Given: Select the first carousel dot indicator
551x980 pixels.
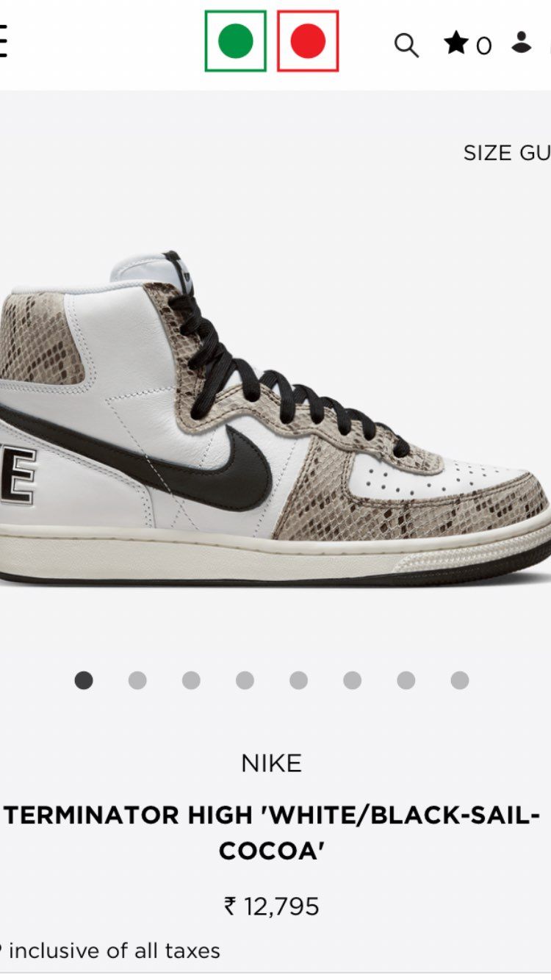Looking at the screenshot, I should pyautogui.click(x=84, y=680).
